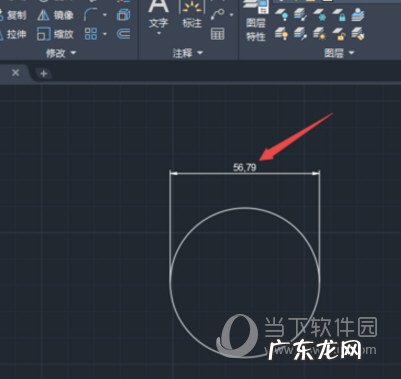Close the current drawing tab
401x379 pixels.
15,73
